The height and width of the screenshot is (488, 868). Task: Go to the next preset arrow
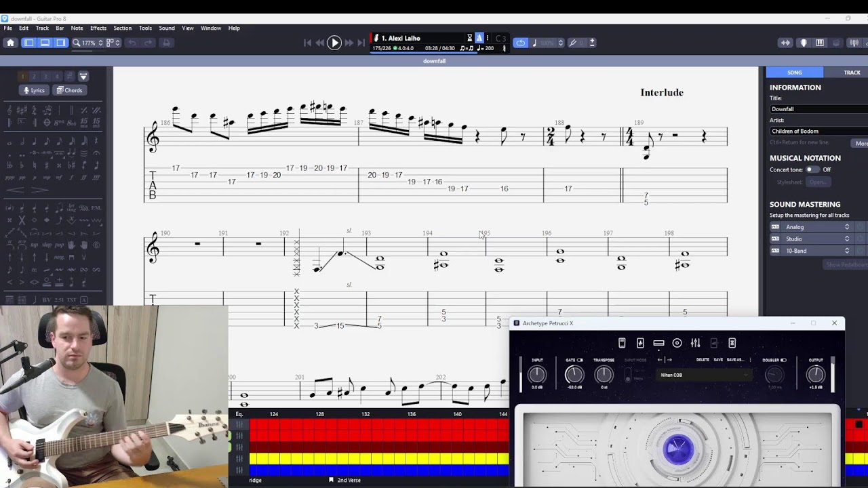point(669,360)
